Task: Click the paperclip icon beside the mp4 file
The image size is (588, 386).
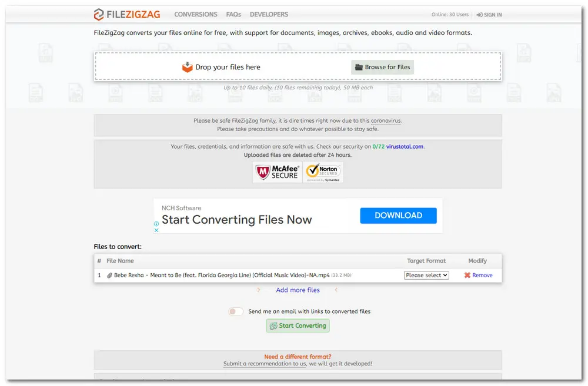Action: pyautogui.click(x=109, y=276)
